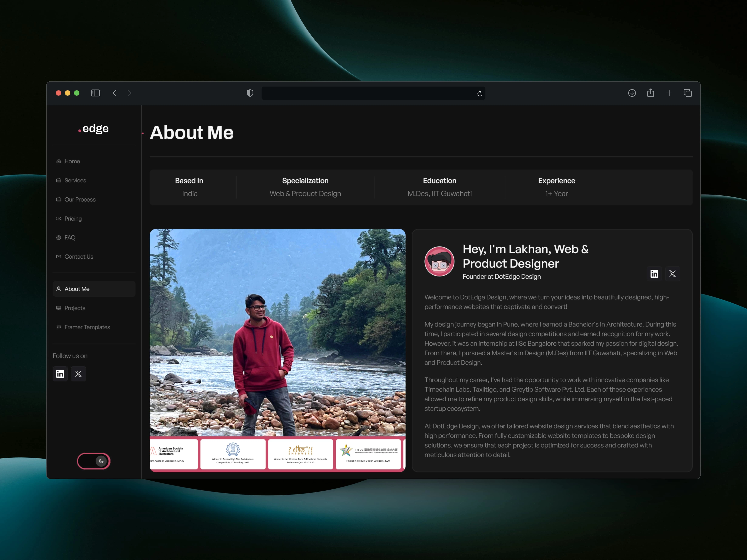Click the Services briefcase icon

pyautogui.click(x=58, y=180)
